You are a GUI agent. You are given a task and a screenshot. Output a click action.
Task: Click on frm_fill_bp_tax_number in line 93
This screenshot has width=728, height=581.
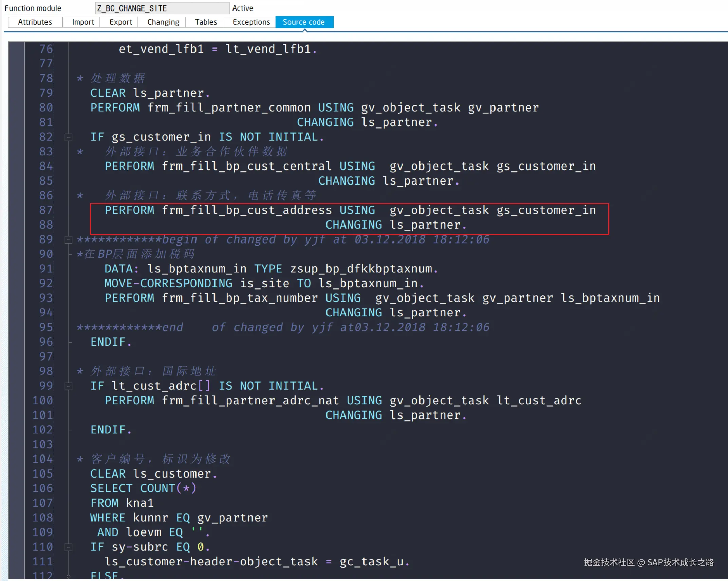point(240,298)
